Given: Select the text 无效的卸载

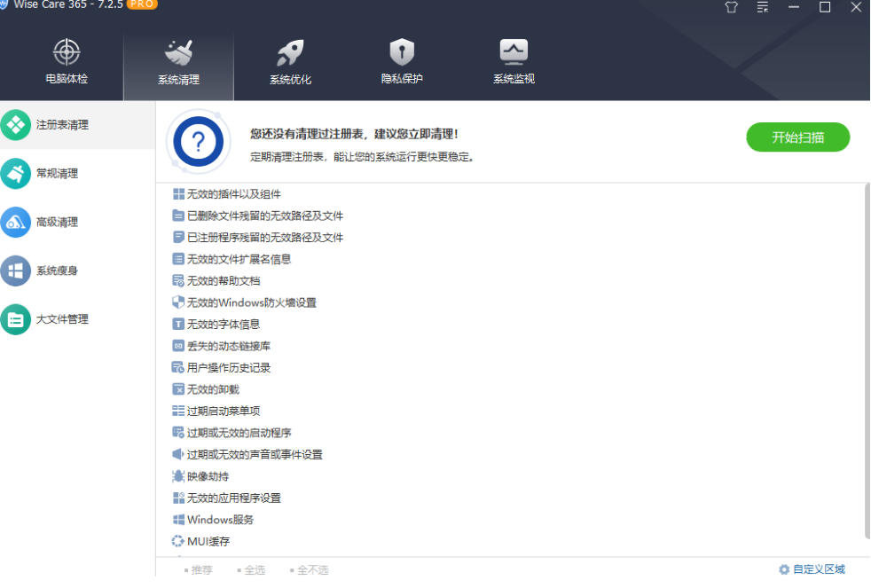Looking at the screenshot, I should [213, 389].
